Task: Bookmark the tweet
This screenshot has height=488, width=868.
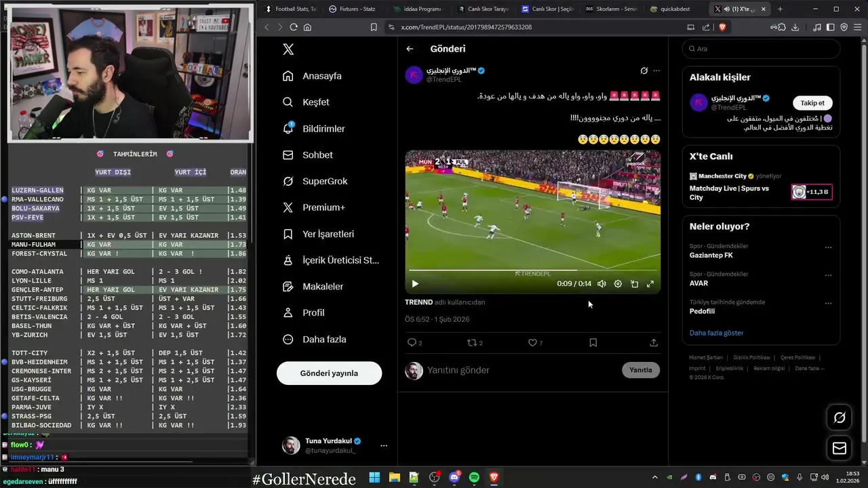Action: 593,343
